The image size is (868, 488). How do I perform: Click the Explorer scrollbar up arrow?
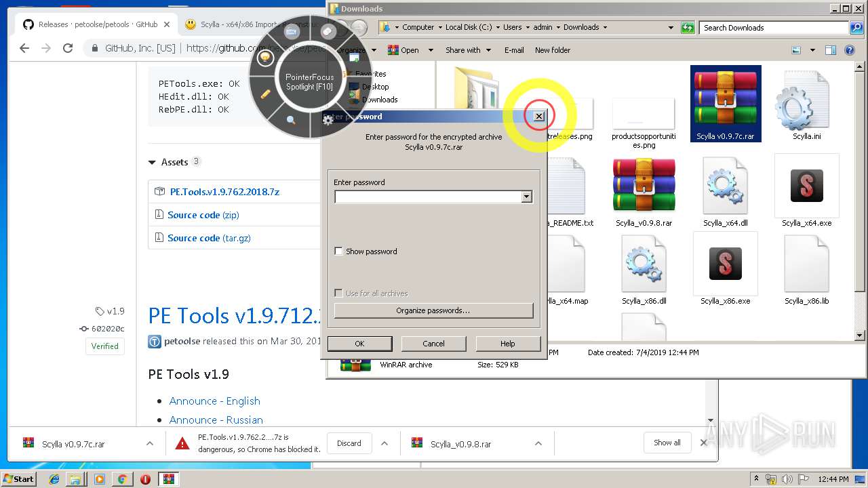pos(860,68)
